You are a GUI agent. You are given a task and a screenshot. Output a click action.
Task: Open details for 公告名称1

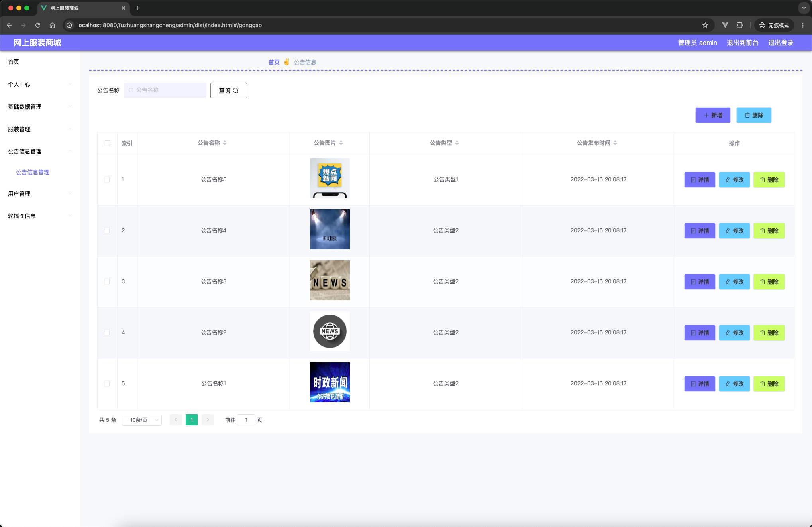pos(700,384)
